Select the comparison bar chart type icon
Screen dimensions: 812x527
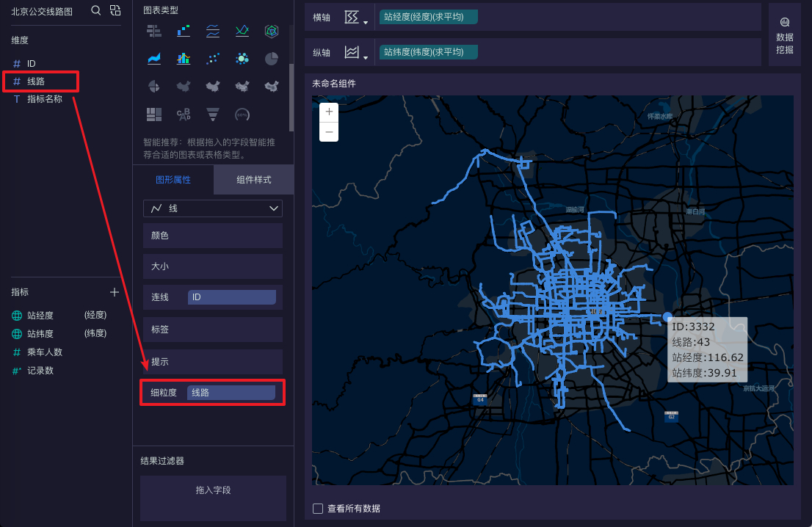153,31
